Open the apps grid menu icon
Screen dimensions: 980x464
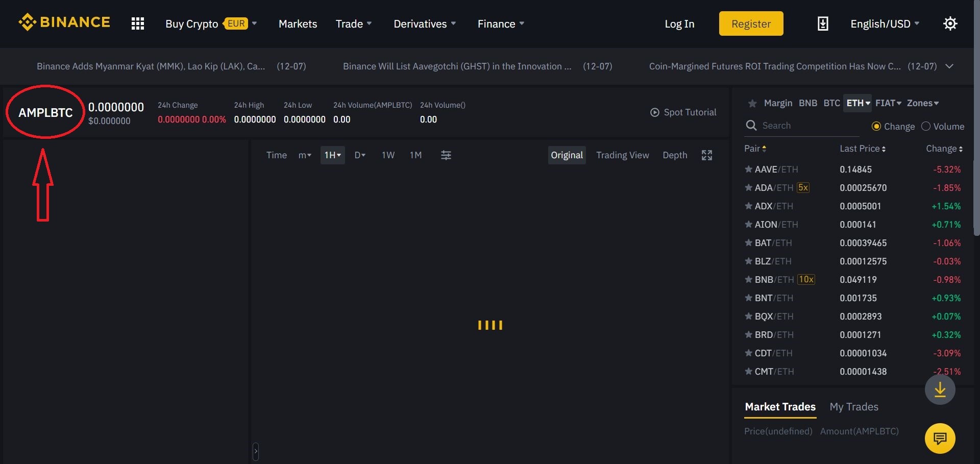(x=137, y=23)
